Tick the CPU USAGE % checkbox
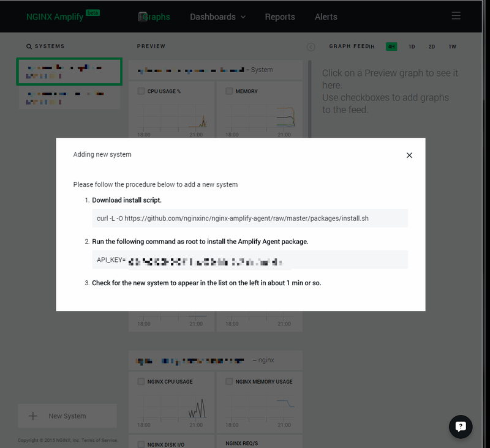 [141, 91]
